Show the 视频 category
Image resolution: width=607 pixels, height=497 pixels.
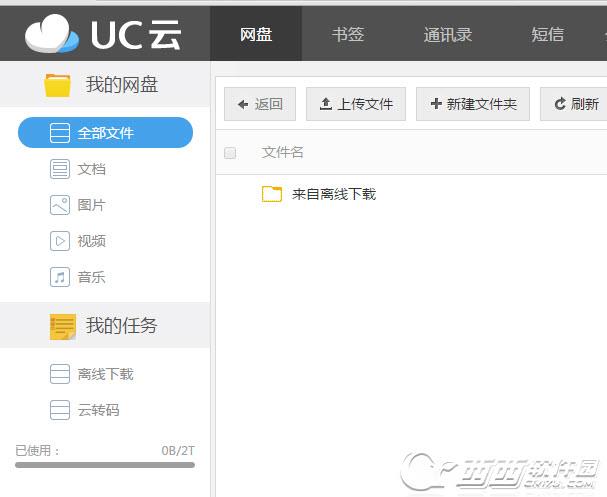pyautogui.click(x=92, y=241)
